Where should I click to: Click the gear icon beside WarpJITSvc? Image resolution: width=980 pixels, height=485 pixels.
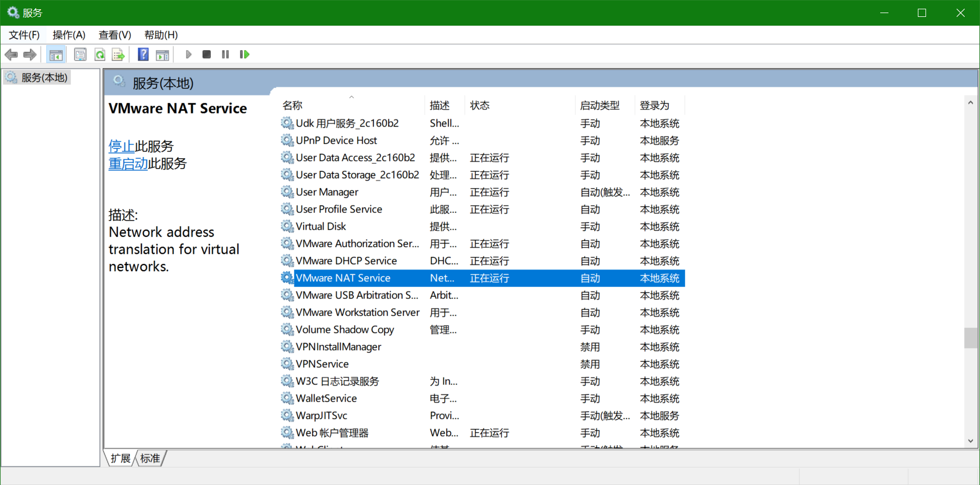287,416
